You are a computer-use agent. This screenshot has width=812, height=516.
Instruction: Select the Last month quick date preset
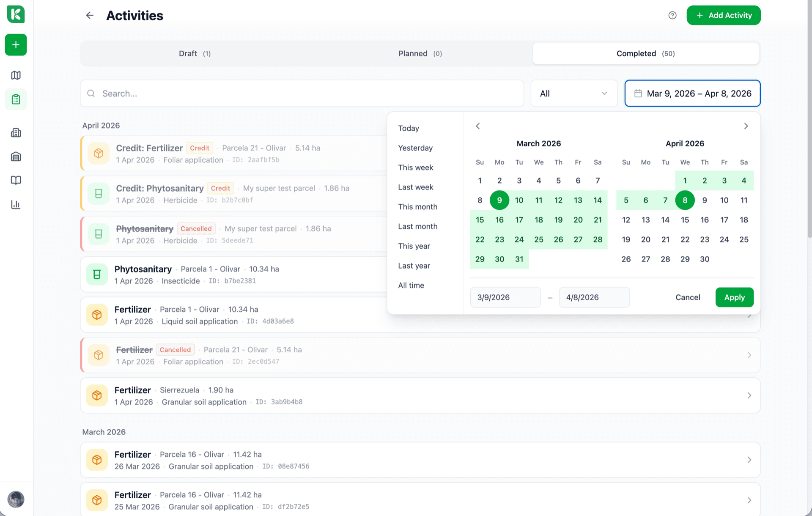pyautogui.click(x=417, y=226)
